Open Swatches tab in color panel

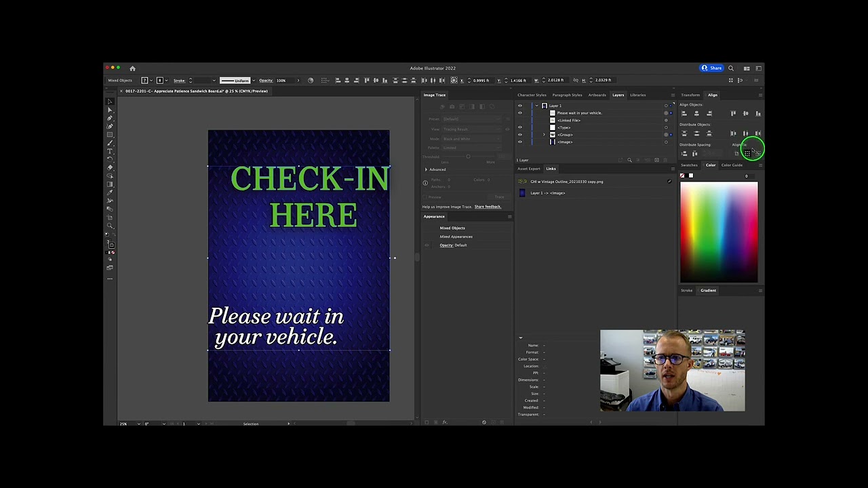[689, 165]
